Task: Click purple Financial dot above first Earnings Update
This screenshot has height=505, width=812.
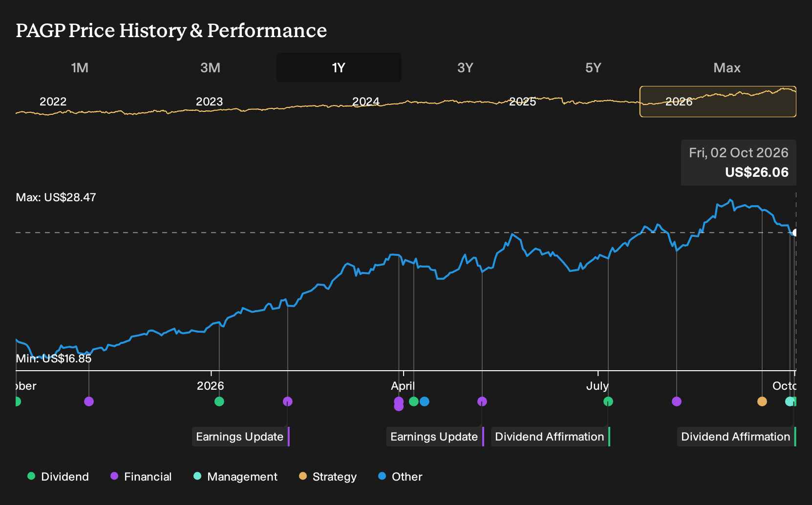Action: [x=288, y=401]
